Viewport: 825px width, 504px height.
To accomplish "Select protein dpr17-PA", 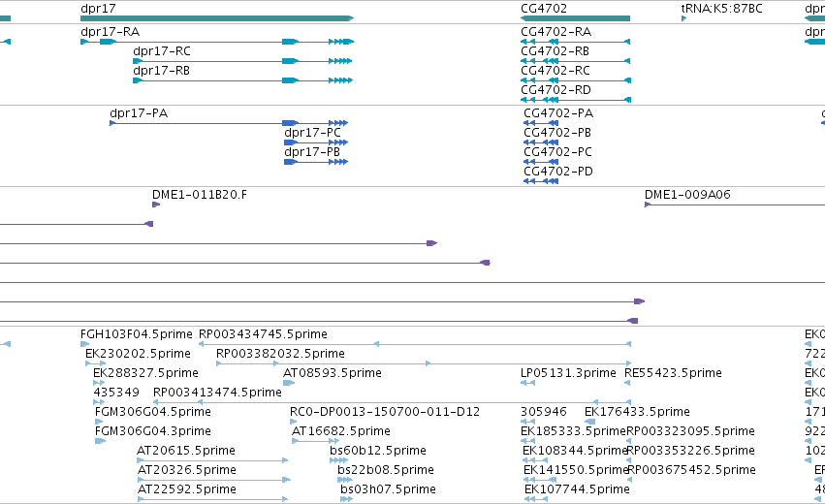I will (229, 123).
